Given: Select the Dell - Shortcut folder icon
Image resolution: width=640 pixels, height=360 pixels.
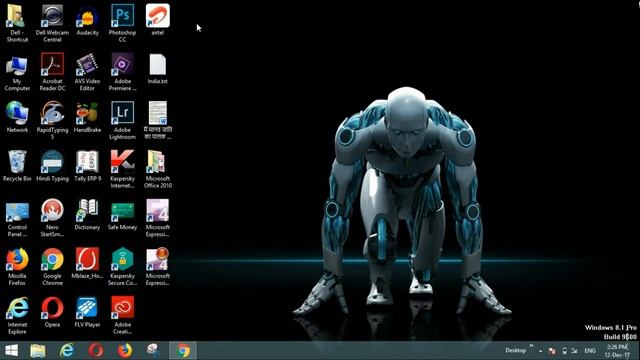Looking at the screenshot, I should [17, 16].
